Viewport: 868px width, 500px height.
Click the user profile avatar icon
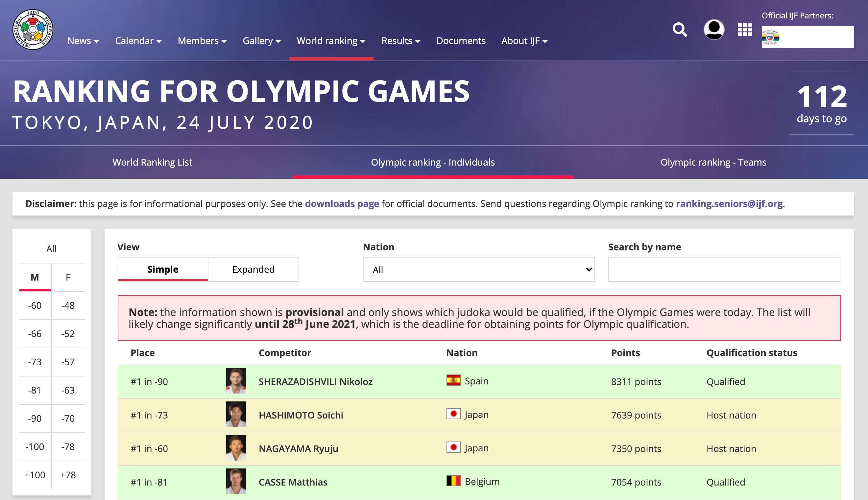coord(714,30)
